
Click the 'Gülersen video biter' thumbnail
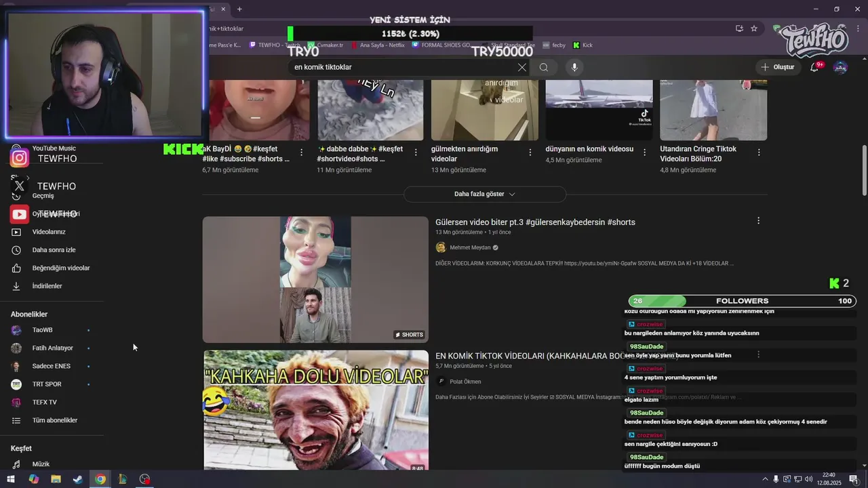tap(315, 280)
